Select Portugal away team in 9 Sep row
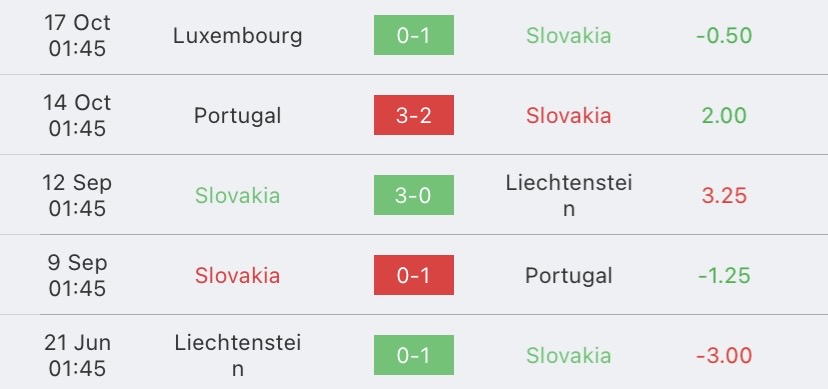 click(569, 276)
